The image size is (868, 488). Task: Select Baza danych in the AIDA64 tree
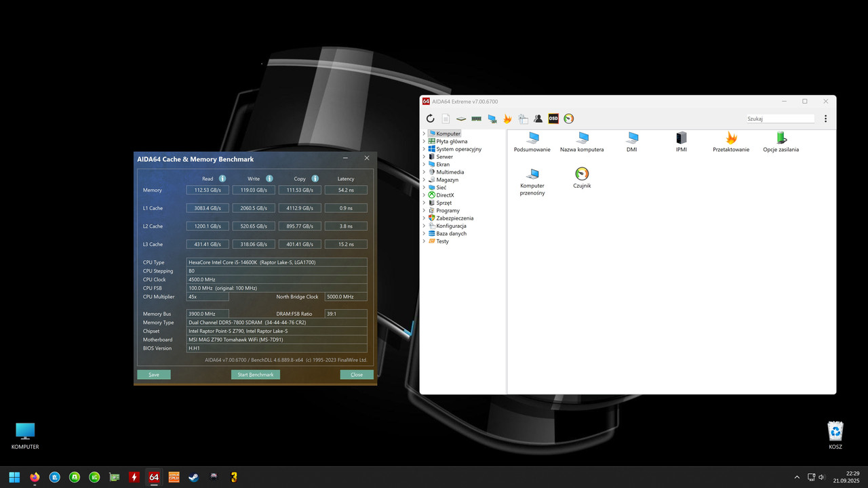(x=451, y=233)
